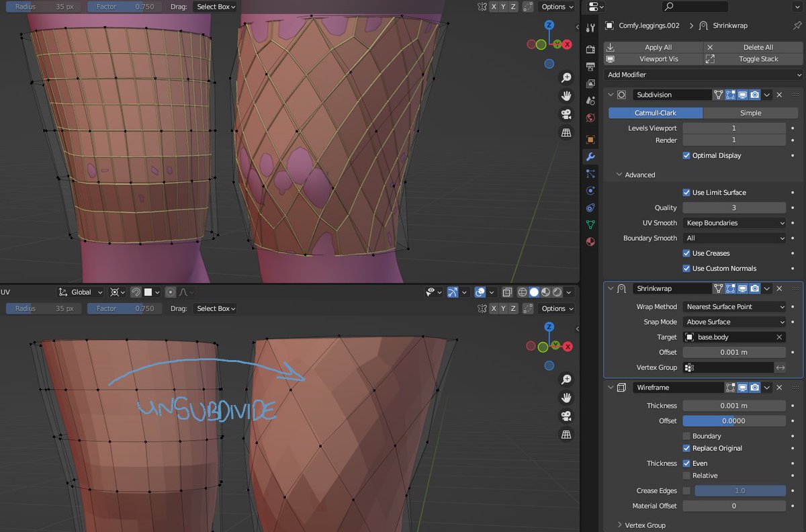This screenshot has height=532, width=806.
Task: Click Toggle Stack button
Action: 754,59
